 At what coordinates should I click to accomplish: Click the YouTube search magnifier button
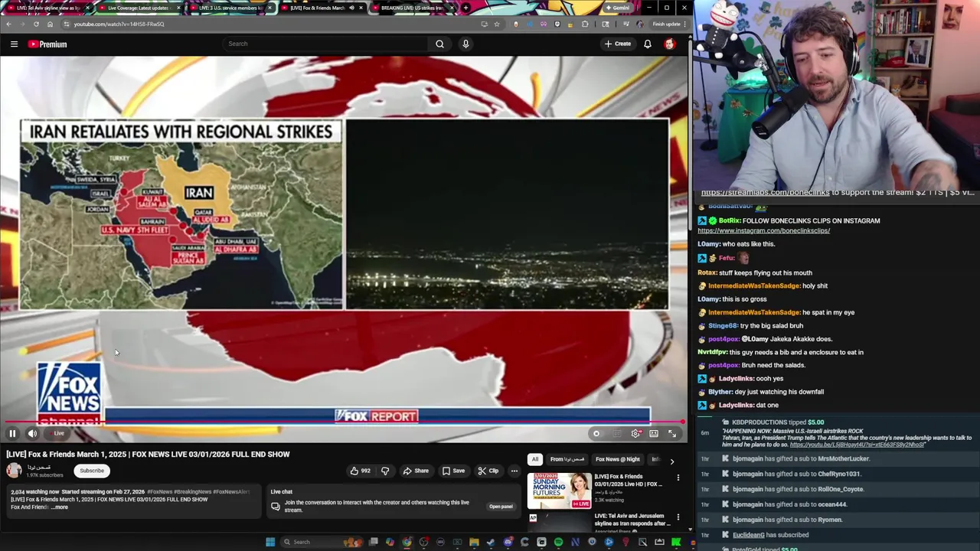[439, 44]
